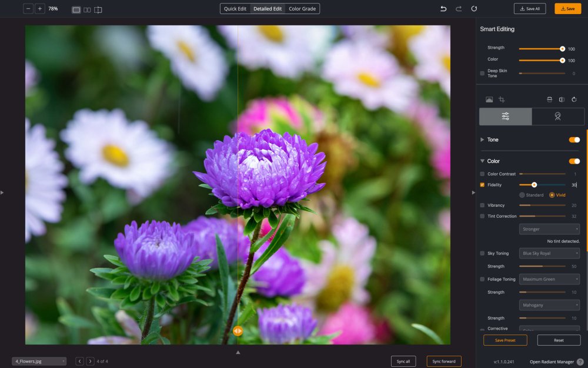Open the 4_Flowers.jpg file dropdown

pos(39,362)
